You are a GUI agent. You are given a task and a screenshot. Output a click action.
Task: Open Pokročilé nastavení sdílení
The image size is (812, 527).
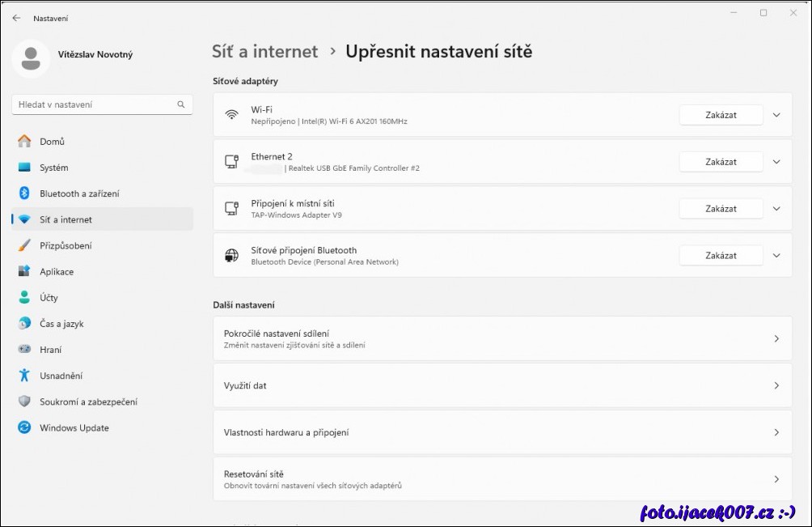[501, 338]
